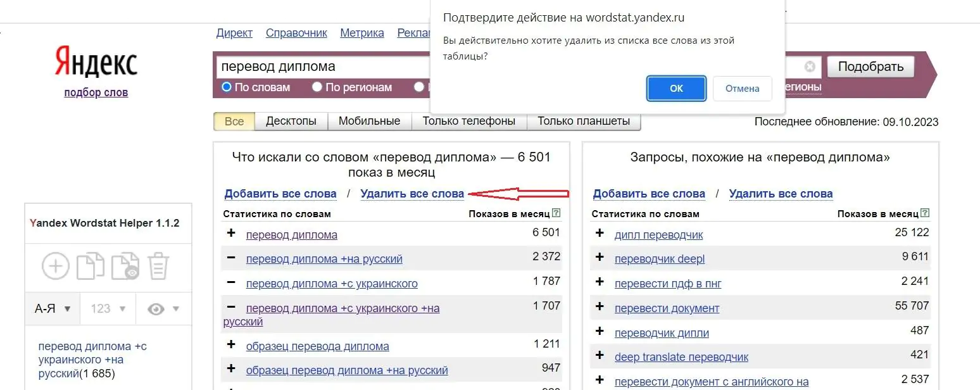Select the 'По словам' radio button
980x390 pixels.
(x=227, y=87)
